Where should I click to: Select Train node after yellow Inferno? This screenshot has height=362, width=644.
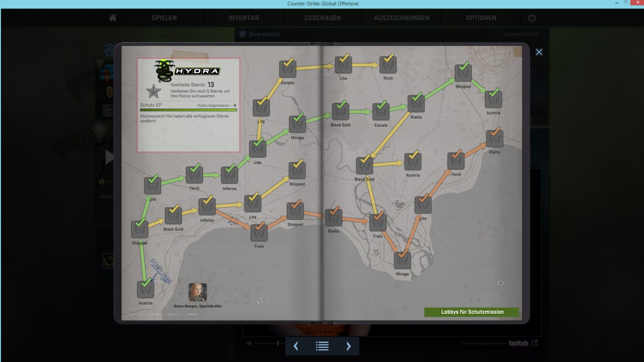(259, 232)
